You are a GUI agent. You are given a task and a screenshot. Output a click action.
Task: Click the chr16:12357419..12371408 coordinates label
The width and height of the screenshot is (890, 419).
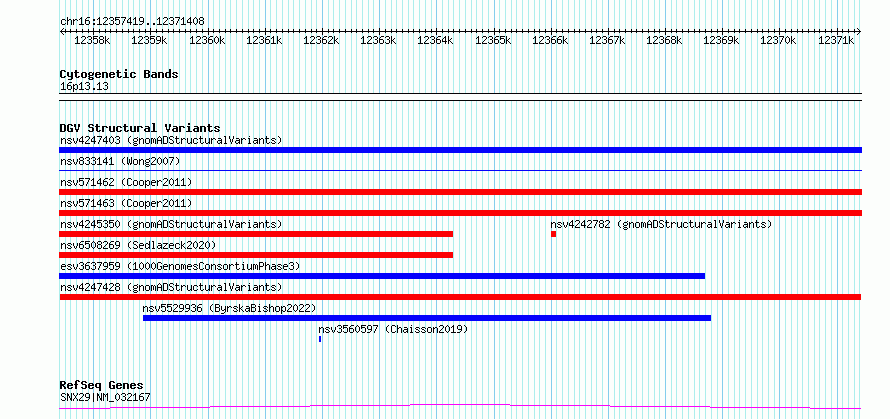click(132, 22)
